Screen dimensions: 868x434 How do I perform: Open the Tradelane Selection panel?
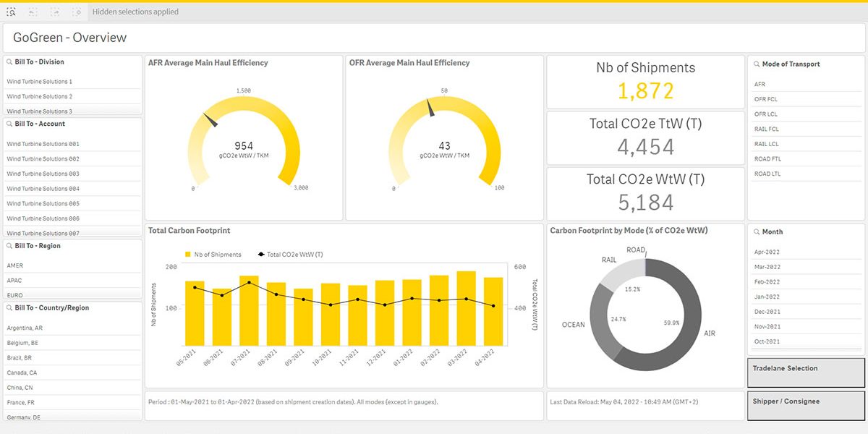coord(806,373)
